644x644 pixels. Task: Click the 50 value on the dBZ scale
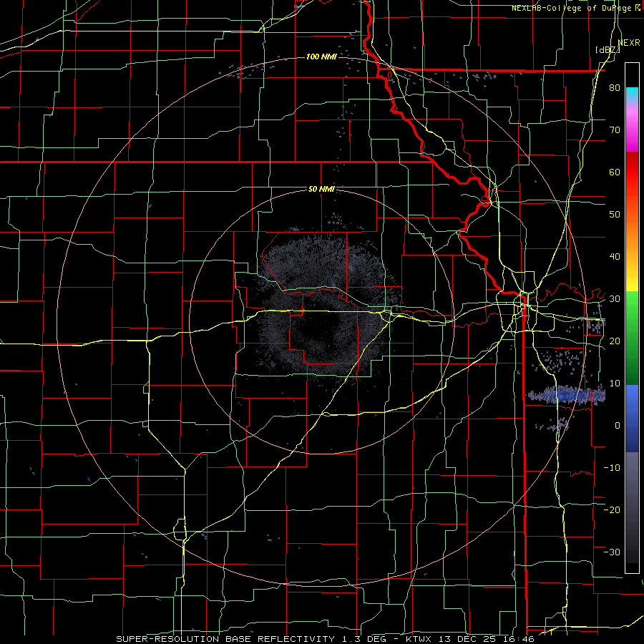click(x=615, y=215)
